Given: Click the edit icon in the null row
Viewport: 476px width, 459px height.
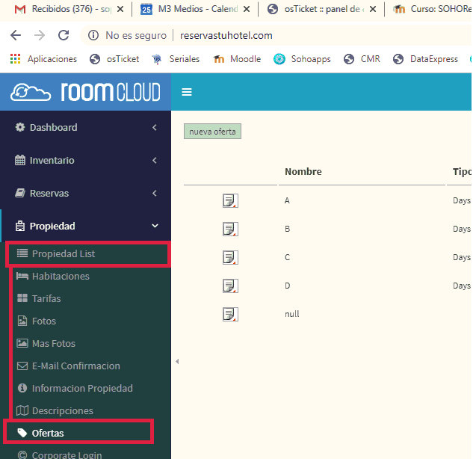Looking at the screenshot, I should click(x=230, y=314).
